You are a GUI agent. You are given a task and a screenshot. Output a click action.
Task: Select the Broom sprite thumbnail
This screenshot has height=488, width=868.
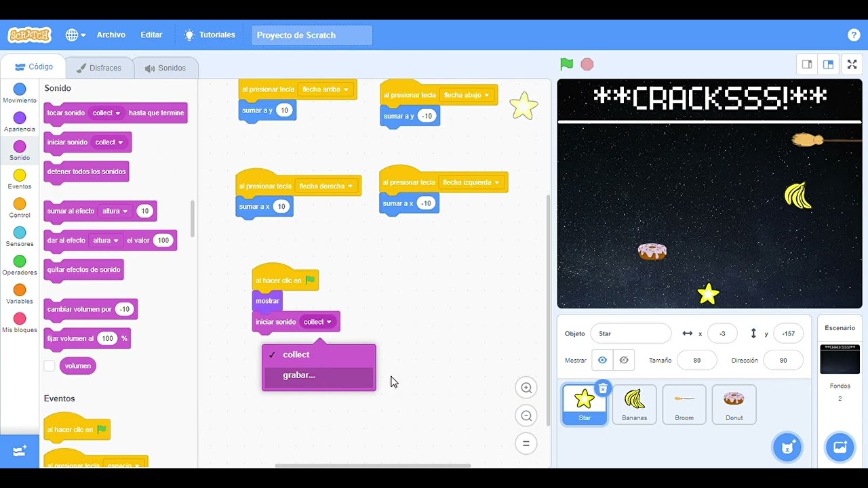point(684,405)
